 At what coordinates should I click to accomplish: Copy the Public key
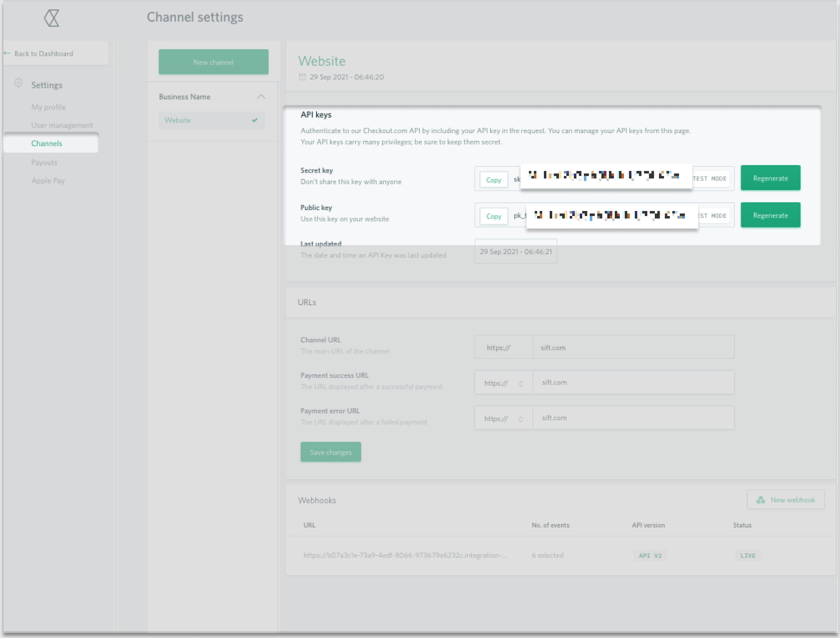493,216
